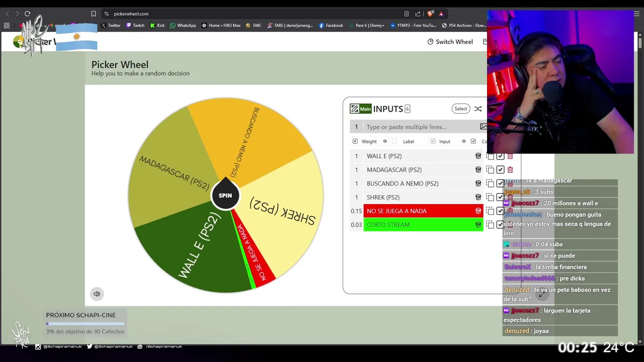This screenshot has height=362, width=644.
Task: Open color bucket for CORTO STREAM
Action: pos(478,225)
